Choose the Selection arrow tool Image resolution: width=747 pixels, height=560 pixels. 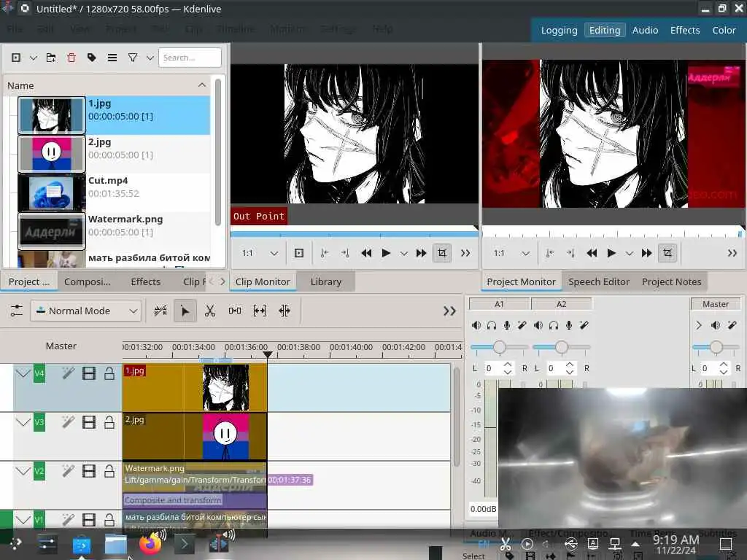click(x=185, y=311)
